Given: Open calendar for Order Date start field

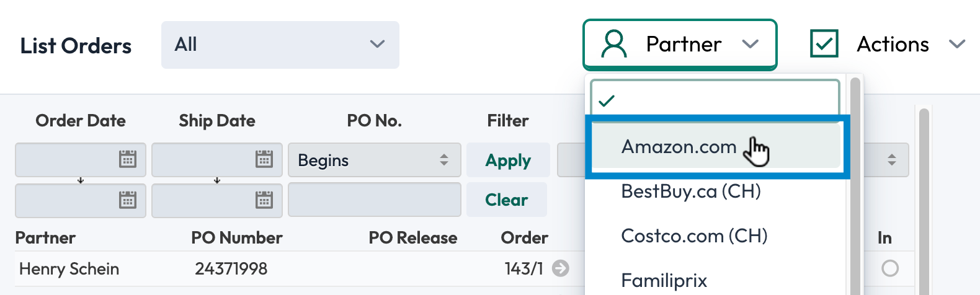Looking at the screenshot, I should [128, 159].
